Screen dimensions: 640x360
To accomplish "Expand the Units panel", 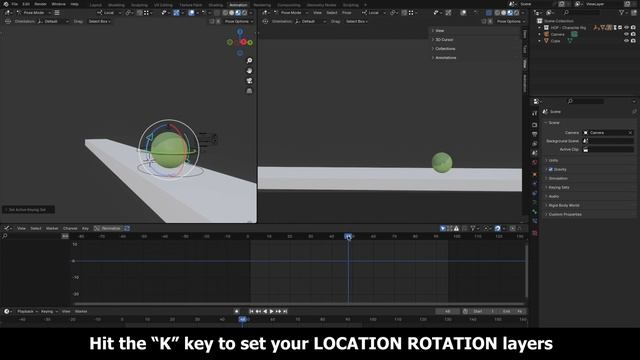I will (553, 160).
